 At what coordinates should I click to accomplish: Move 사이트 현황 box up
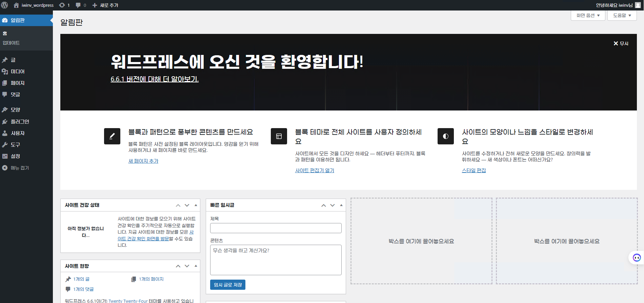178,266
